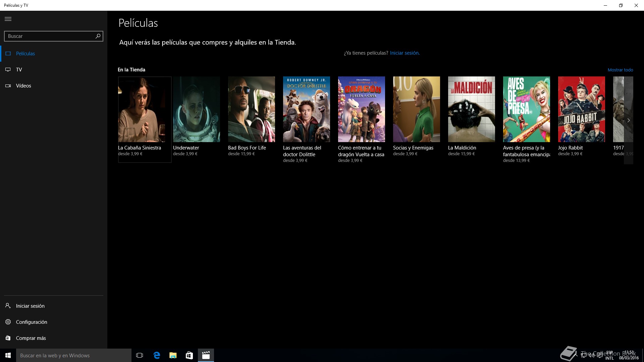Click Socias y Enemigas title text

point(413,148)
